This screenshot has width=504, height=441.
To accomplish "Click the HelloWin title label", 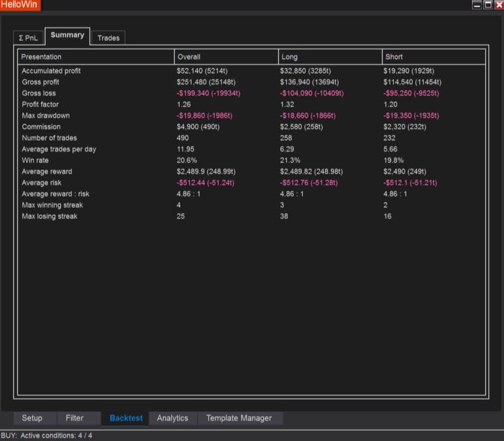I will click(x=20, y=5).
